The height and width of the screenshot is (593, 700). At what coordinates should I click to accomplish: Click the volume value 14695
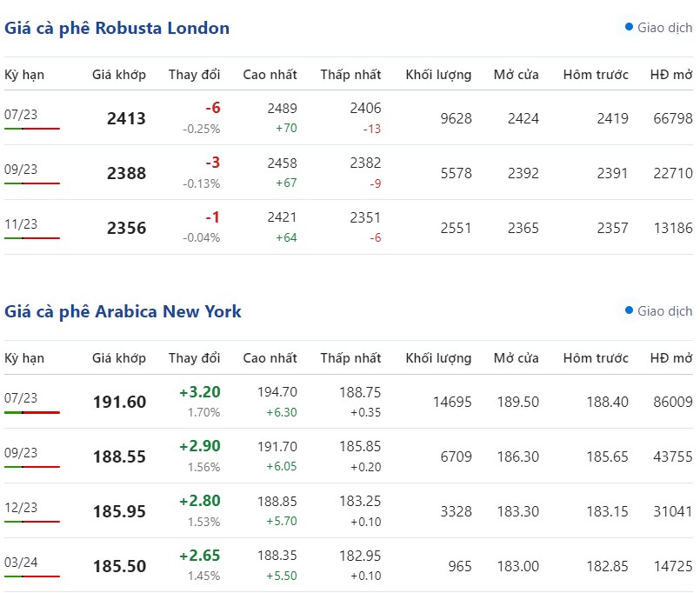point(452,402)
